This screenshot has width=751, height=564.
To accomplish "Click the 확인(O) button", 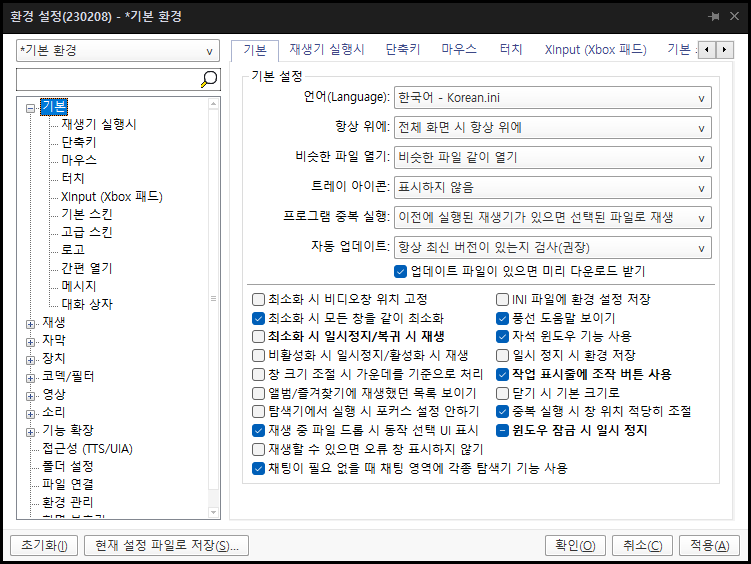I will pyautogui.click(x=575, y=545).
